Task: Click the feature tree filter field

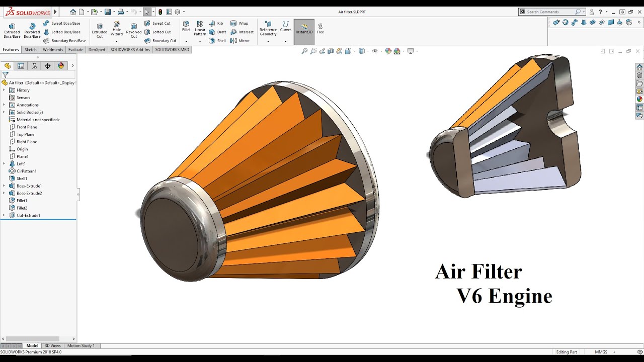Action: 38,74
